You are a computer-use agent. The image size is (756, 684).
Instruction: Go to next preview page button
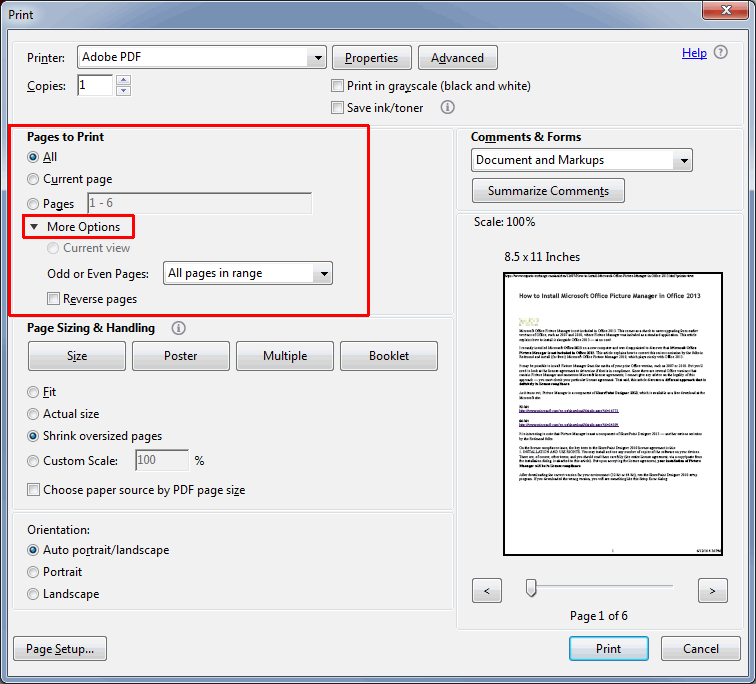(712, 590)
